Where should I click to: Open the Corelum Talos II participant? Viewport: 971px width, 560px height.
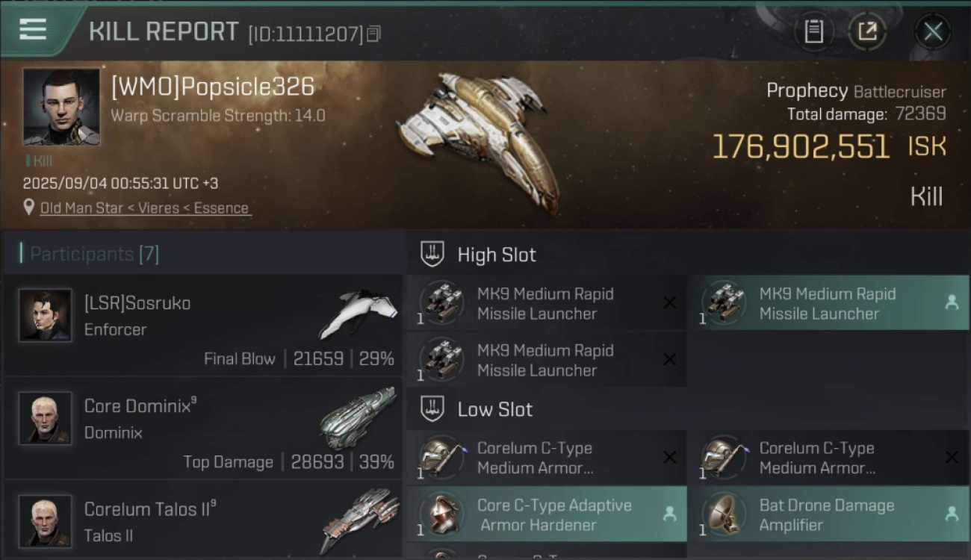(x=203, y=520)
